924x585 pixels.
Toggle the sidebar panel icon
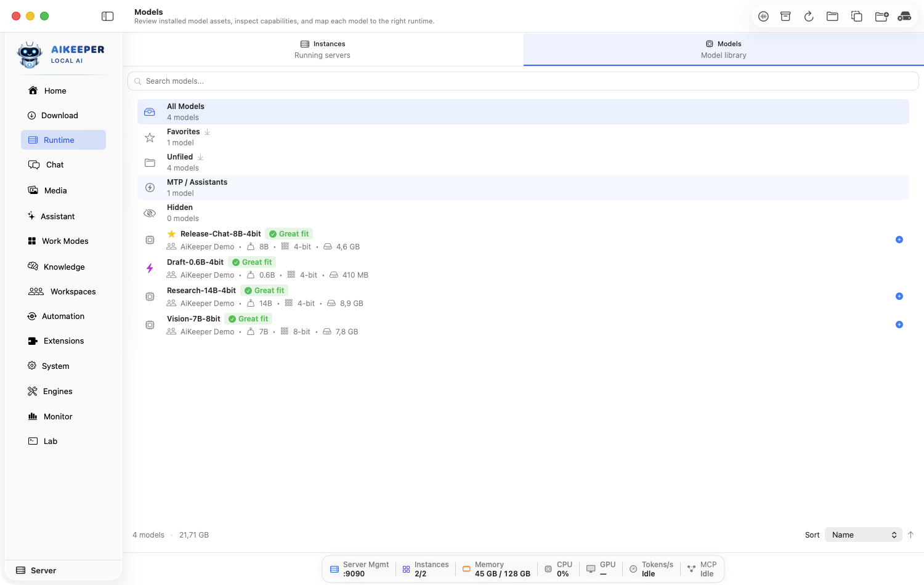(108, 16)
